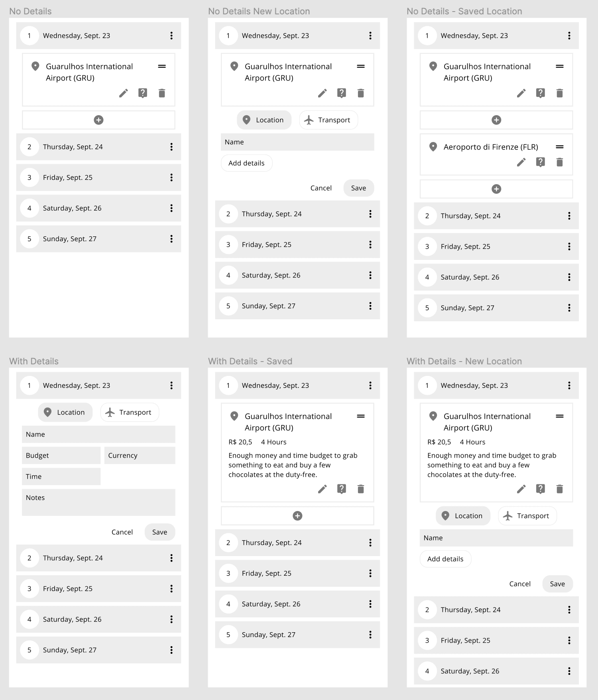Click trash icon in With Details - Saved panel
The height and width of the screenshot is (700, 598).
click(x=361, y=489)
